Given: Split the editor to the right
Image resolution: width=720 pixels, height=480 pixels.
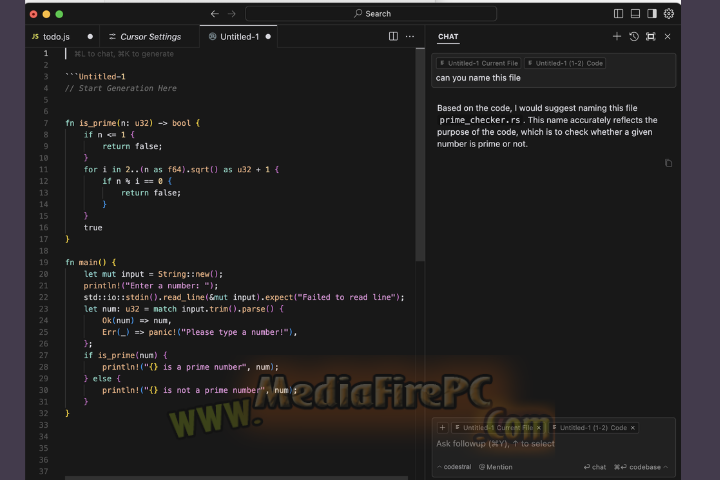Looking at the screenshot, I should point(393,36).
